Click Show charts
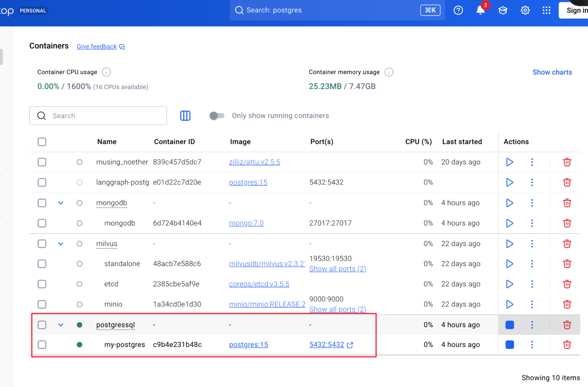This screenshot has height=387, width=588. pyautogui.click(x=552, y=72)
